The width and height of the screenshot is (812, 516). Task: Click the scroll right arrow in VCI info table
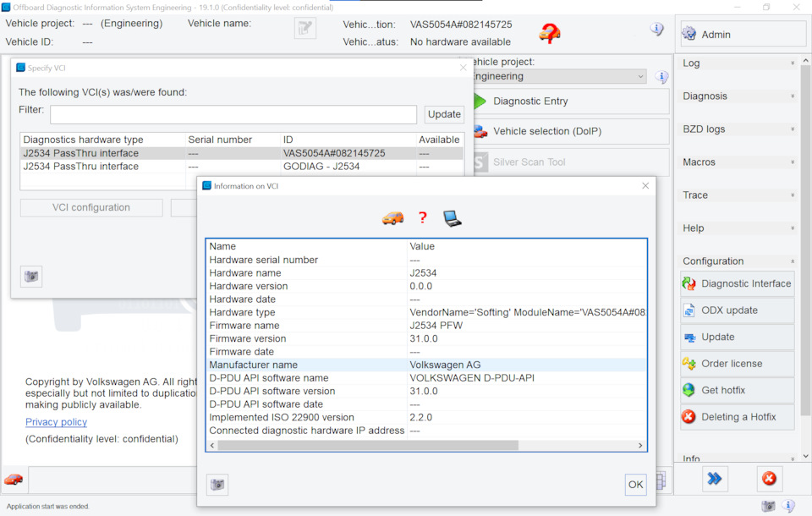[x=640, y=446]
